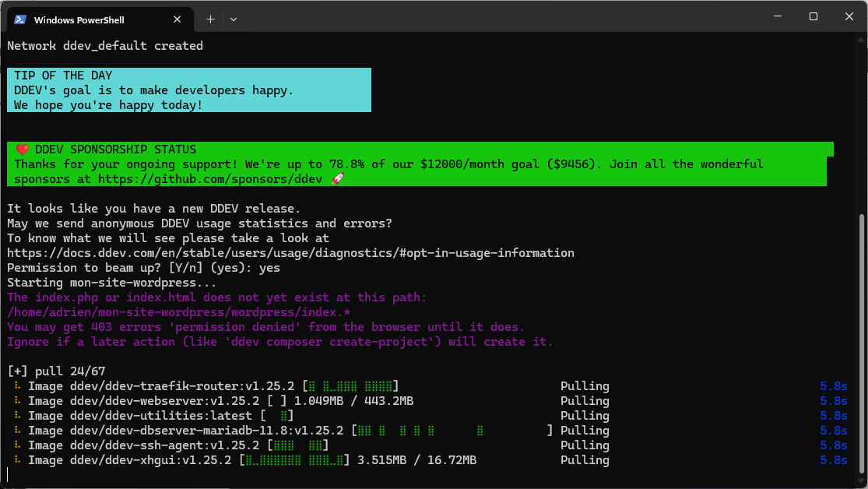Click the vertical scrollbar thumb
This screenshot has width=868, height=489.
tap(861, 343)
